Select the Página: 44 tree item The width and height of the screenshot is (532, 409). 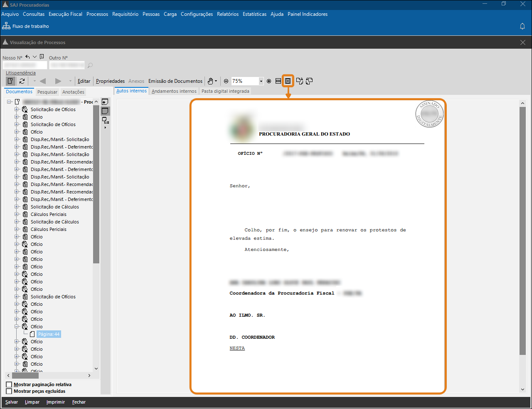(49, 334)
